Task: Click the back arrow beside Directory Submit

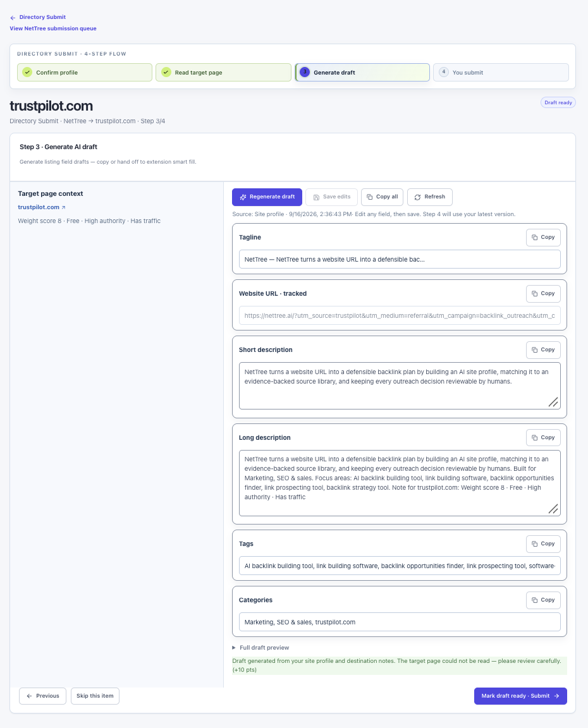Action: [x=13, y=18]
